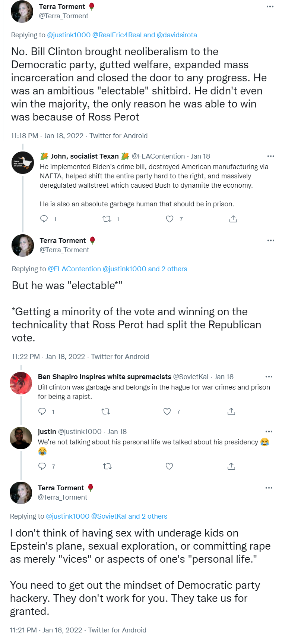Share justin's tweet

(231, 466)
